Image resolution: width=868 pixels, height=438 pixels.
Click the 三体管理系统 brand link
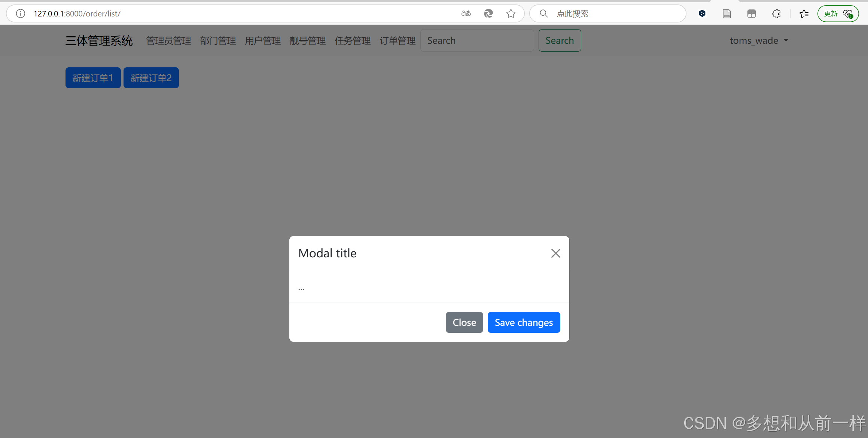point(99,40)
